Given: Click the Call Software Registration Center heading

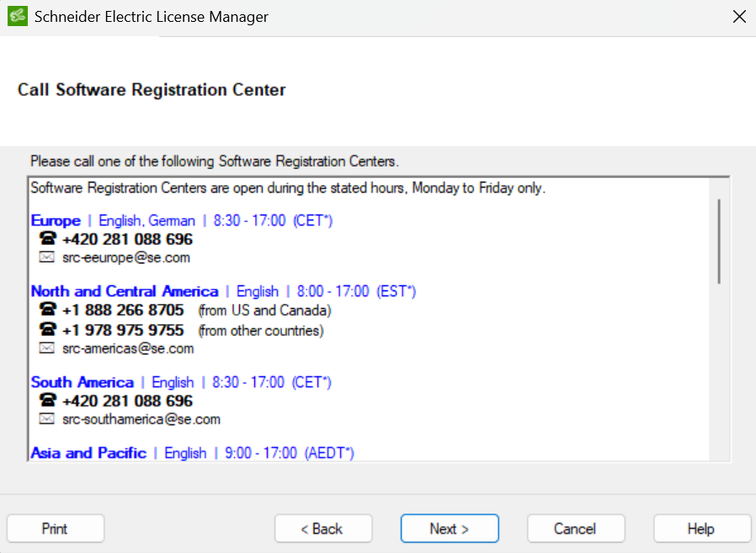Looking at the screenshot, I should coord(152,90).
